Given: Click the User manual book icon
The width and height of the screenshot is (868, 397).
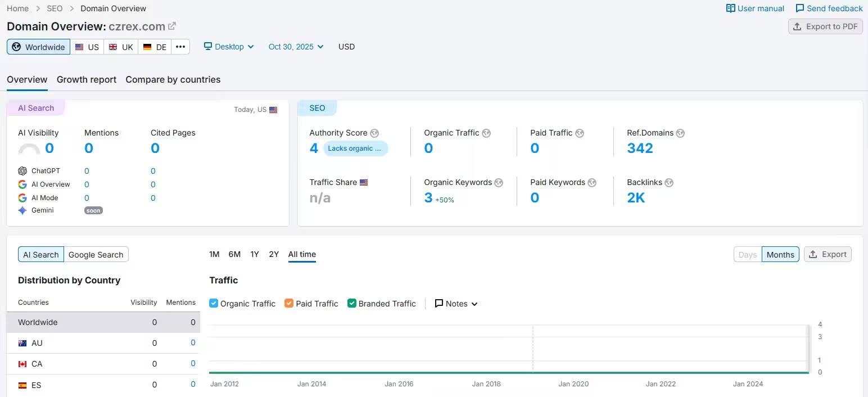Looking at the screenshot, I should click(731, 8).
